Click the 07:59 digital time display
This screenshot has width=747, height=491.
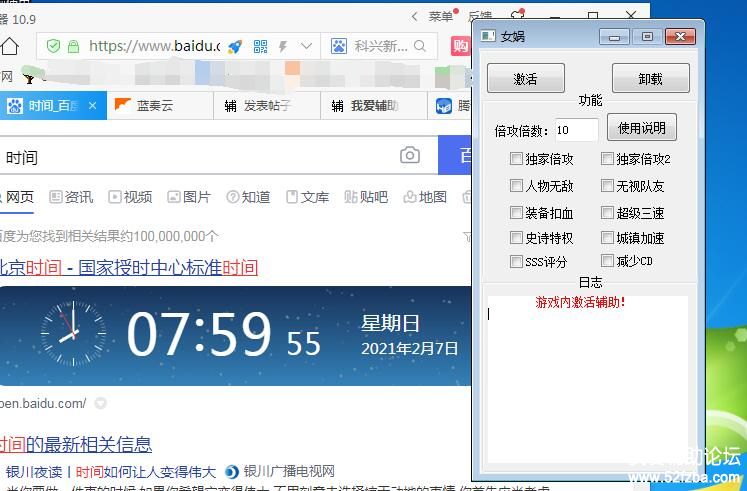pyautogui.click(x=199, y=333)
